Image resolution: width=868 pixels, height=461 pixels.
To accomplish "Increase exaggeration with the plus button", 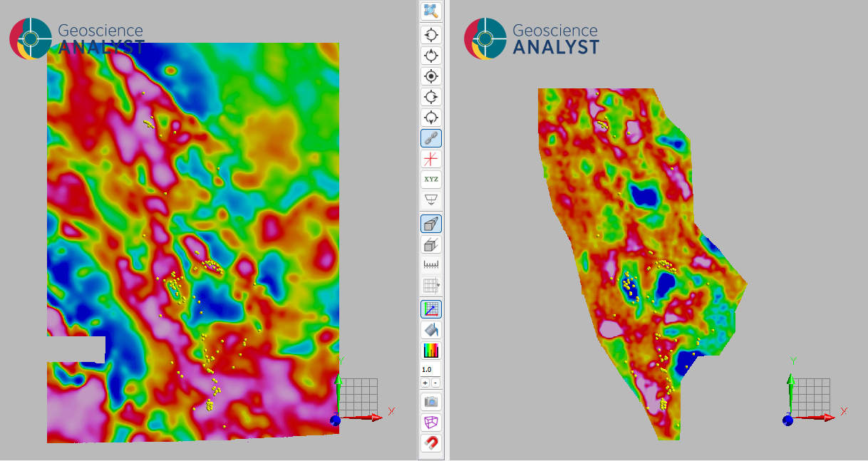I will pos(425,383).
